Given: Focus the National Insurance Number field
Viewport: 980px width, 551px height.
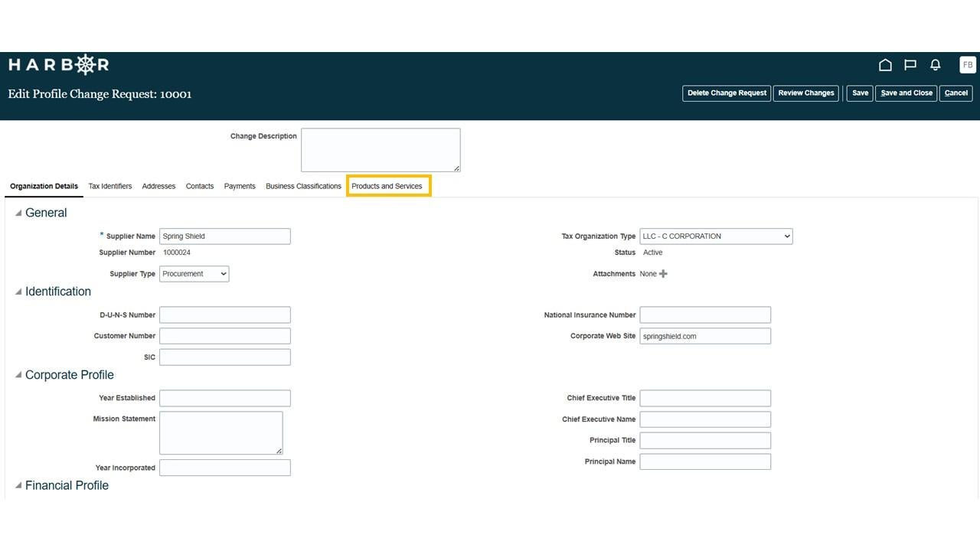Looking at the screenshot, I should 705,315.
